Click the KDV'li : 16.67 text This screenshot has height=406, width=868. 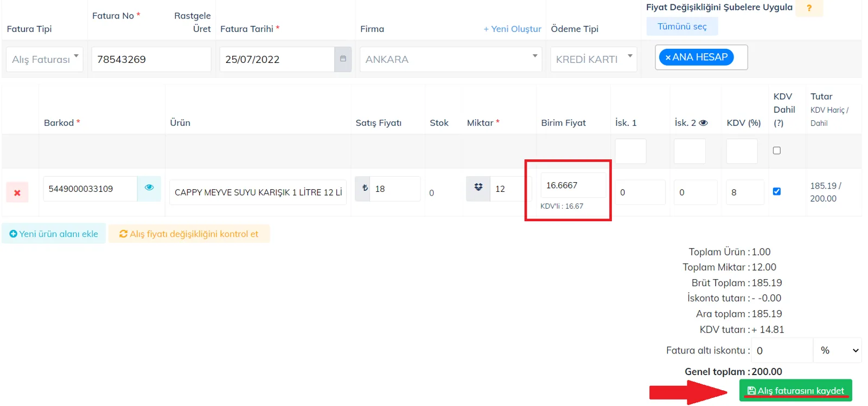[562, 206]
